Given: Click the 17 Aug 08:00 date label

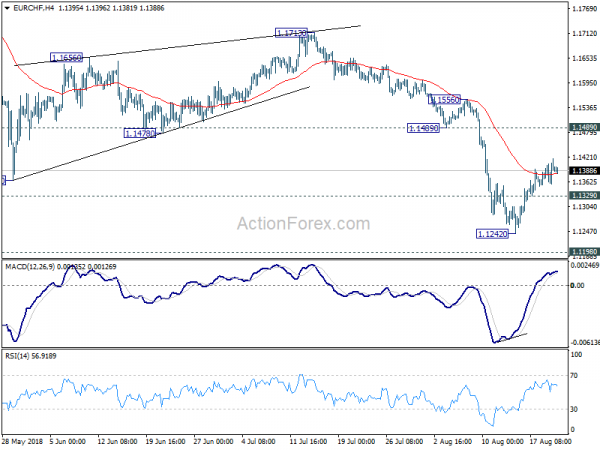Looking at the screenshot, I should click(550, 442).
